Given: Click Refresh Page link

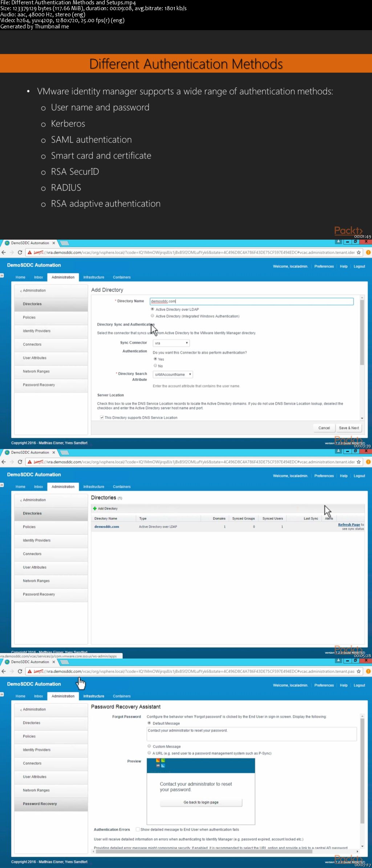Looking at the screenshot, I should coord(349,524).
